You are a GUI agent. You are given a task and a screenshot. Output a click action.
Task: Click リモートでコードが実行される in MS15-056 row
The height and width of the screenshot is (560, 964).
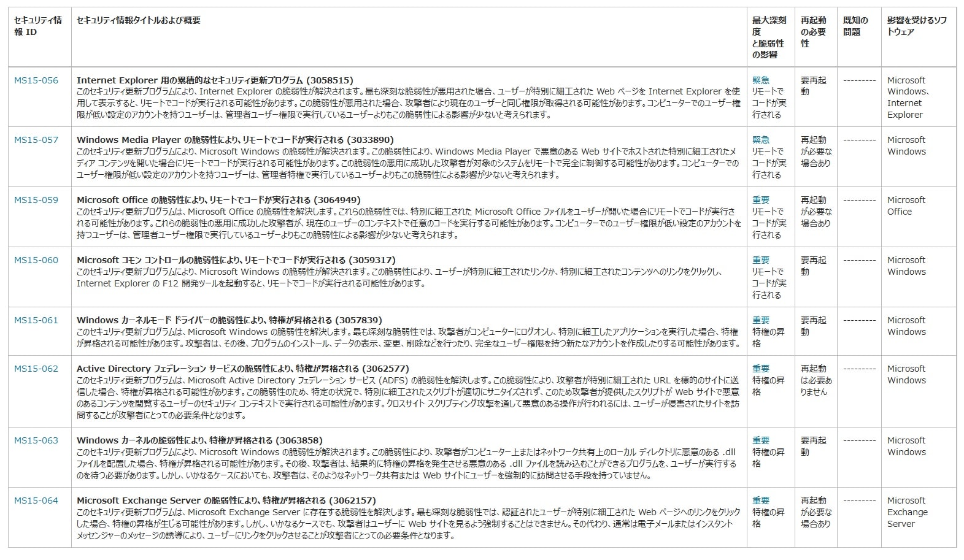tap(769, 103)
